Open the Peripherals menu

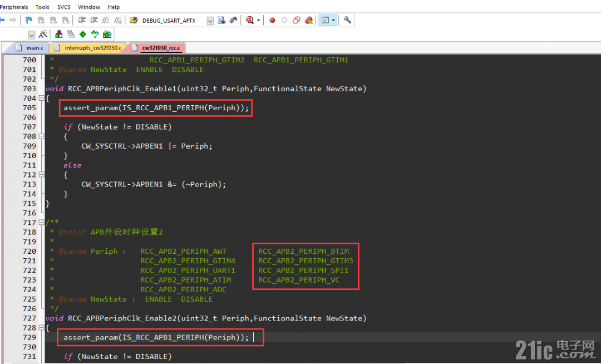(14, 7)
